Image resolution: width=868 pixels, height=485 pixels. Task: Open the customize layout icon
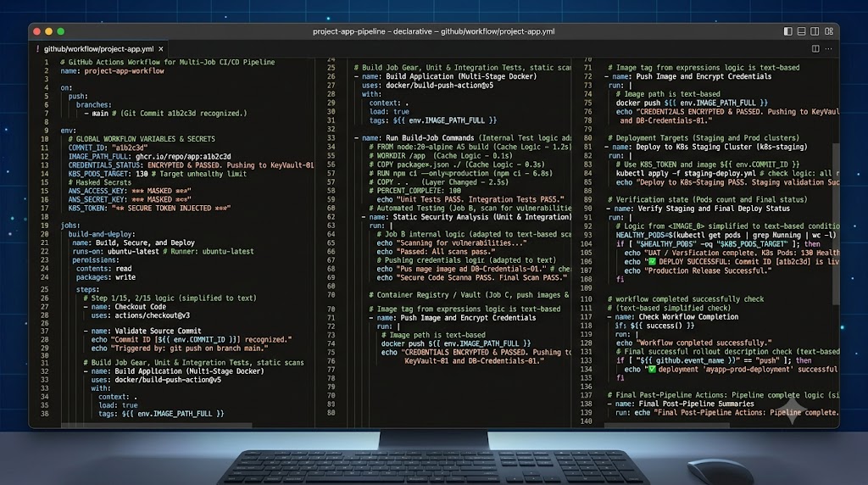click(x=829, y=31)
